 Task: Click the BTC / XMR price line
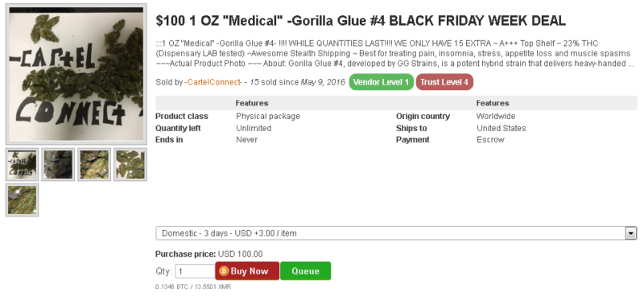(x=193, y=287)
